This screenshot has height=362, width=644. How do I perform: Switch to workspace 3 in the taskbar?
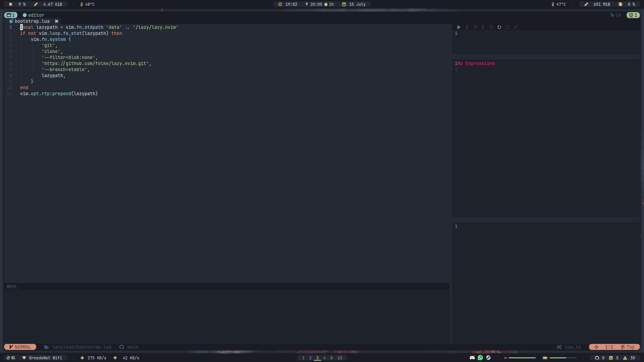click(x=317, y=358)
